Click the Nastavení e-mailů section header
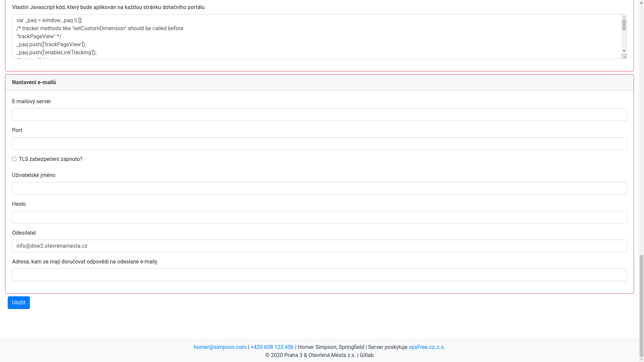 [34, 82]
